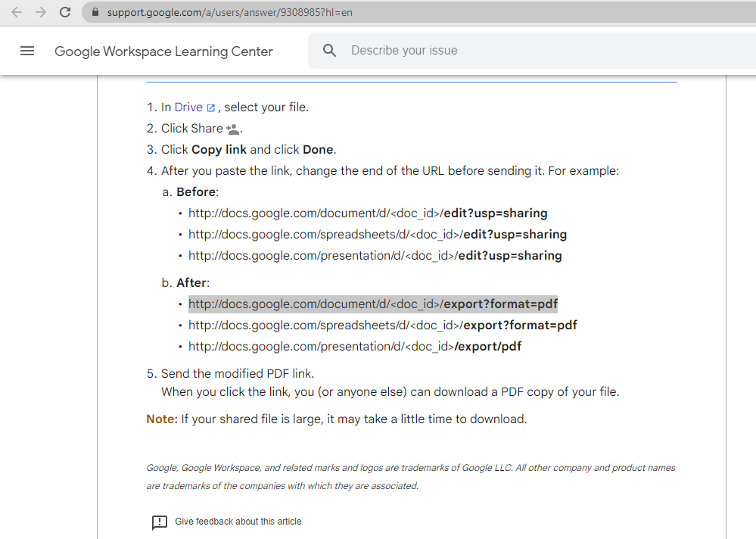Click the browser forward arrow
This screenshot has height=539, width=756.
[41, 12]
